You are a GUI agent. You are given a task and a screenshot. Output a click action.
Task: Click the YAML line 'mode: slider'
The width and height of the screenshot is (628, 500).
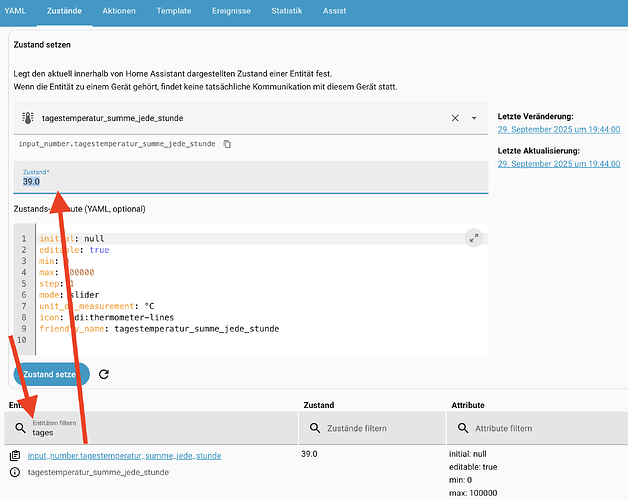tap(69, 295)
